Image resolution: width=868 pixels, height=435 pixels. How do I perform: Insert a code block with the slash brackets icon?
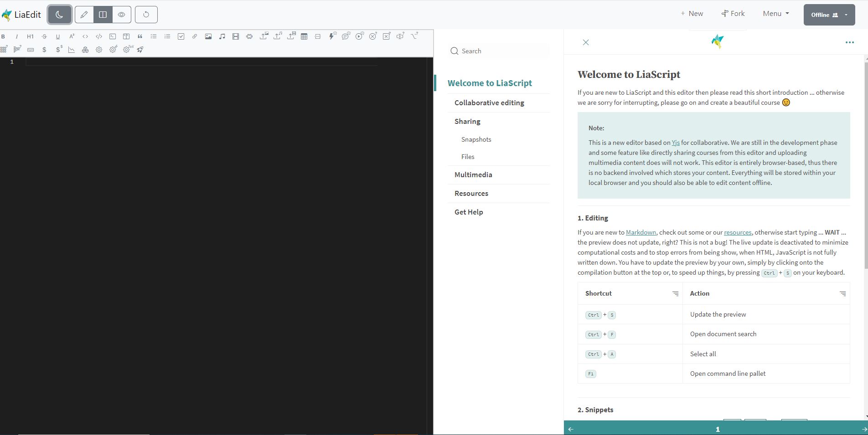coord(99,36)
